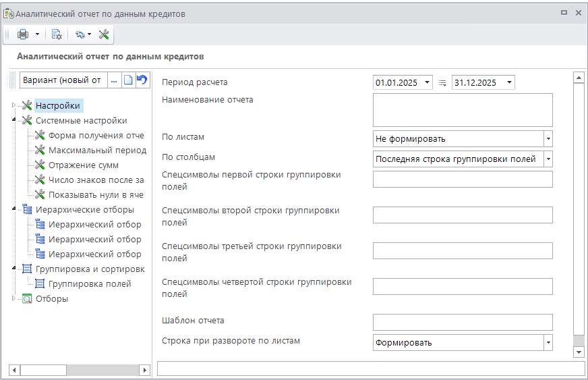Click the document-with-gear report settings icon
Screen dimensions: 588x380
point(57,34)
